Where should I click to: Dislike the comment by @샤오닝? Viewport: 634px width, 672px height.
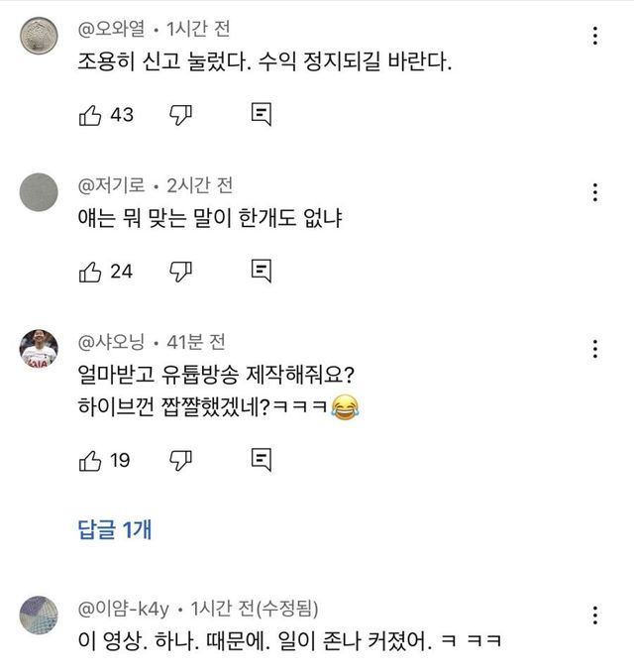180,460
